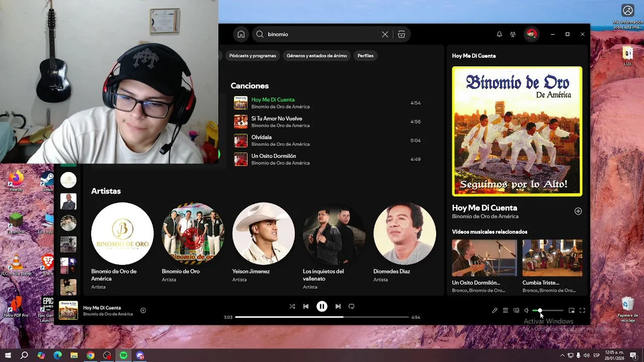Screen dimensions: 644x362
Task: Switch Spotify to full screen view
Action: [582, 311]
